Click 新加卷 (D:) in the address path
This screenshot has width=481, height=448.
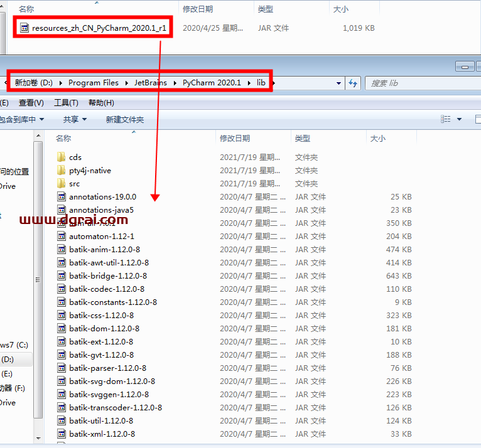34,83
